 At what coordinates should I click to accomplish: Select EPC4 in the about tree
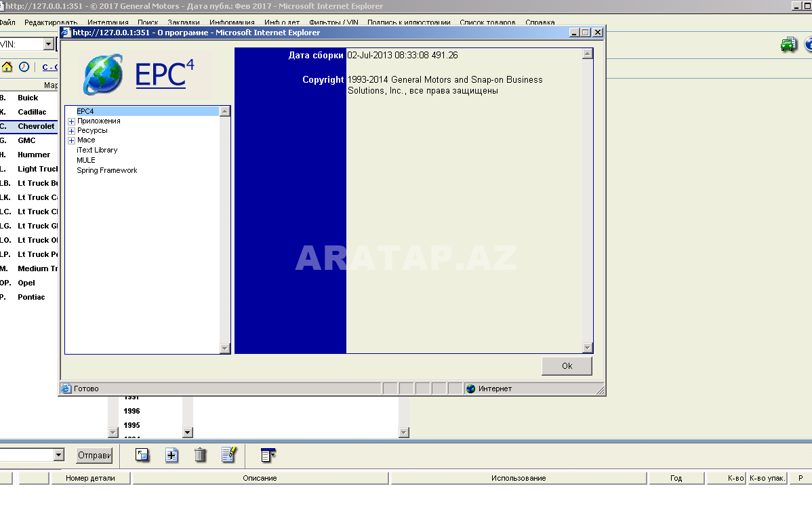85,111
